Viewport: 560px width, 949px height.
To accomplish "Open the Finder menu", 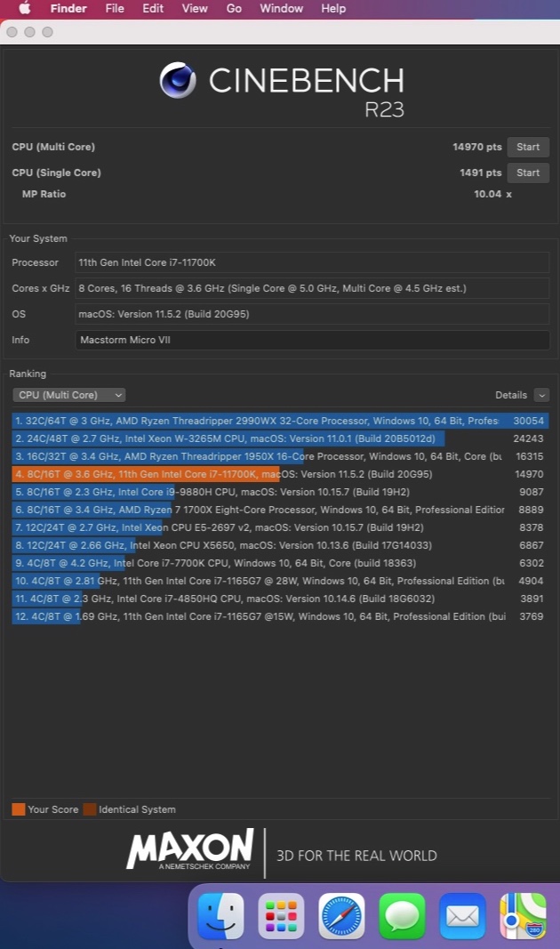I will click(x=68, y=9).
